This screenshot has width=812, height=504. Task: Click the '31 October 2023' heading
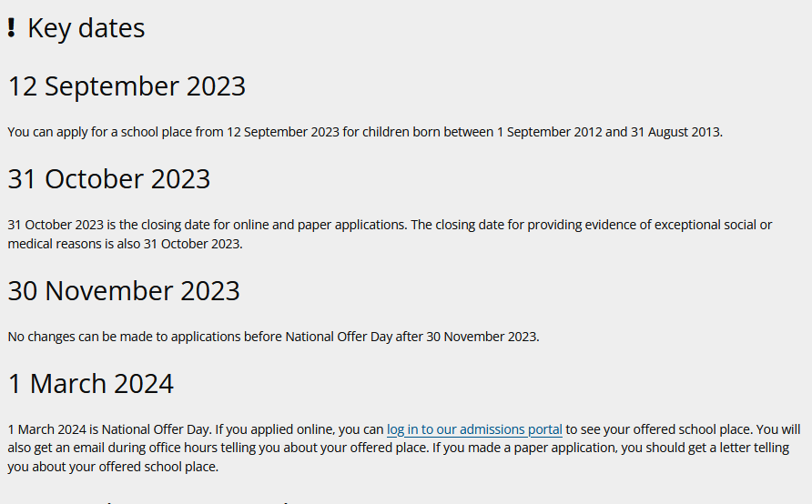pos(108,179)
